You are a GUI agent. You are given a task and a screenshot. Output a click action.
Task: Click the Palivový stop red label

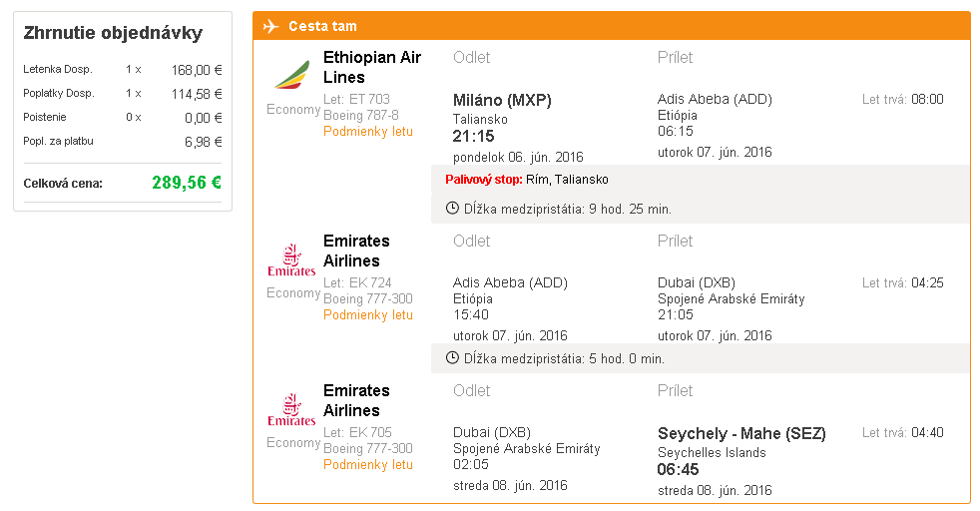click(484, 180)
